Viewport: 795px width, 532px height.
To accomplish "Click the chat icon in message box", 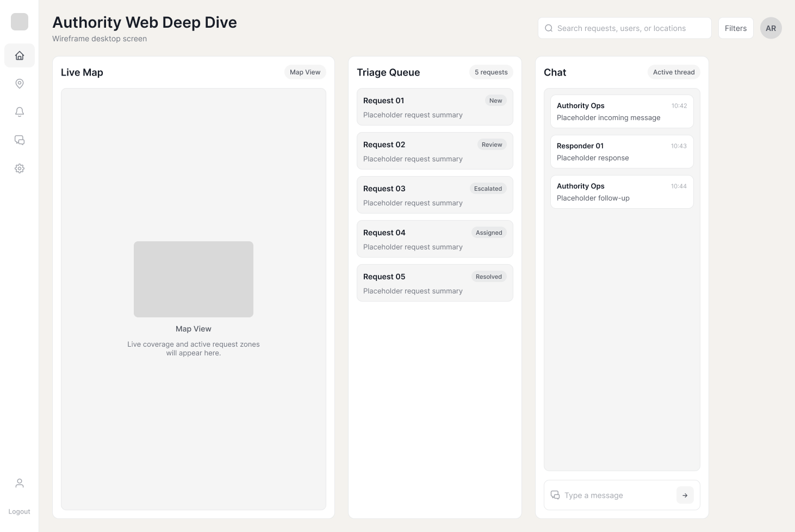I will [555, 495].
